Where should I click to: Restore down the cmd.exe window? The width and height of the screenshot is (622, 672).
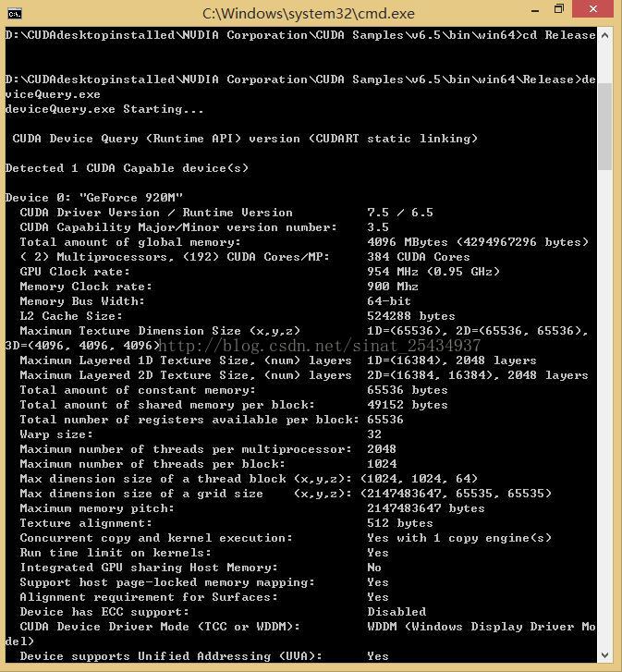[x=558, y=9]
